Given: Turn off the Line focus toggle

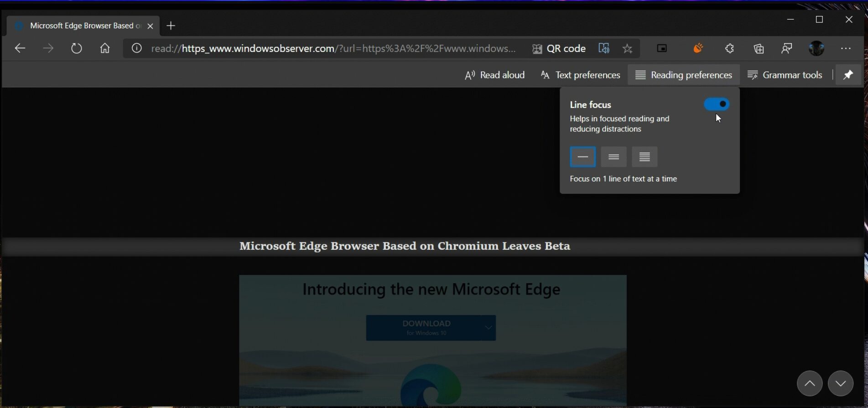Looking at the screenshot, I should click(717, 104).
